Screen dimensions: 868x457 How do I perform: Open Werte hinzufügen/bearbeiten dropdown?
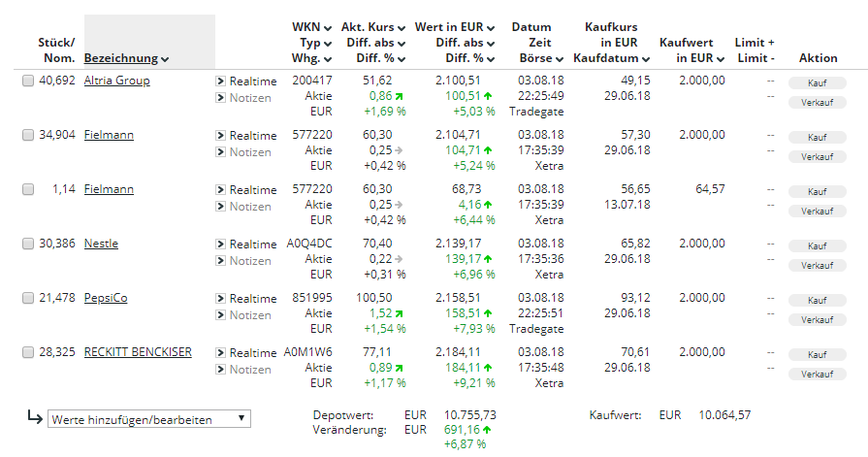tap(149, 419)
